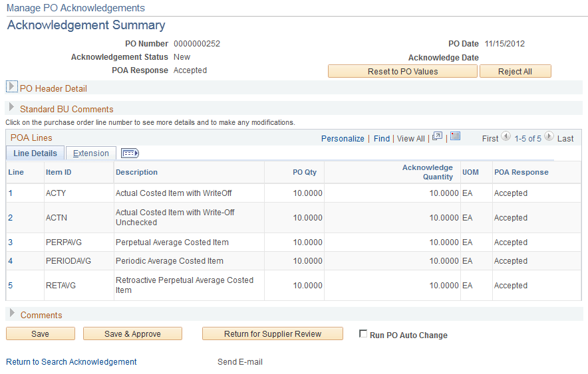Viewport: 588px width, 374px height.
Task: Click PO Date value 11/15/2012
Action: coord(504,44)
